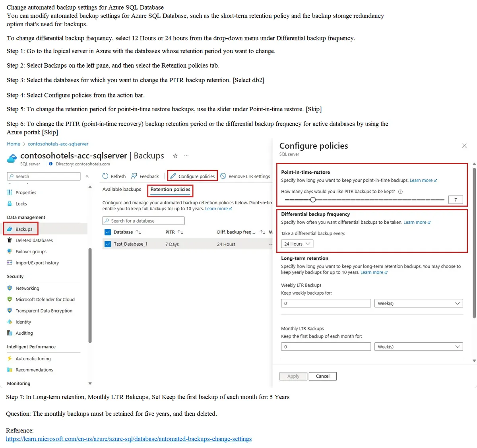
Task: Open Automatic tuning lightning icon
Action: point(10,359)
